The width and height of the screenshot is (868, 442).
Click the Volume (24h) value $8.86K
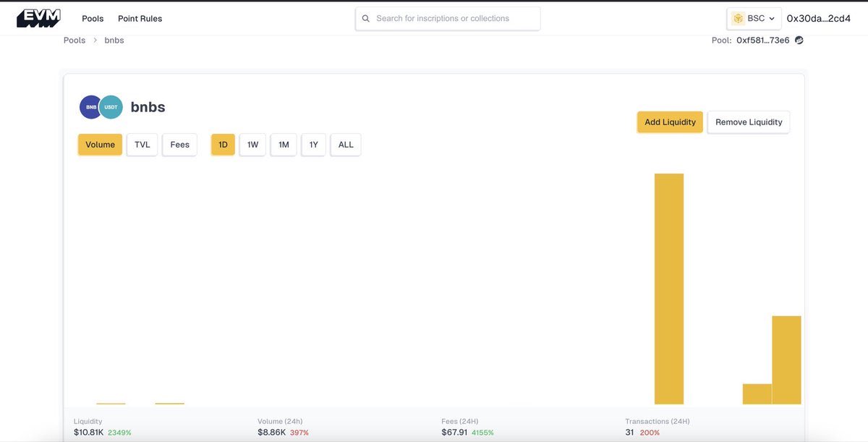[x=272, y=432]
